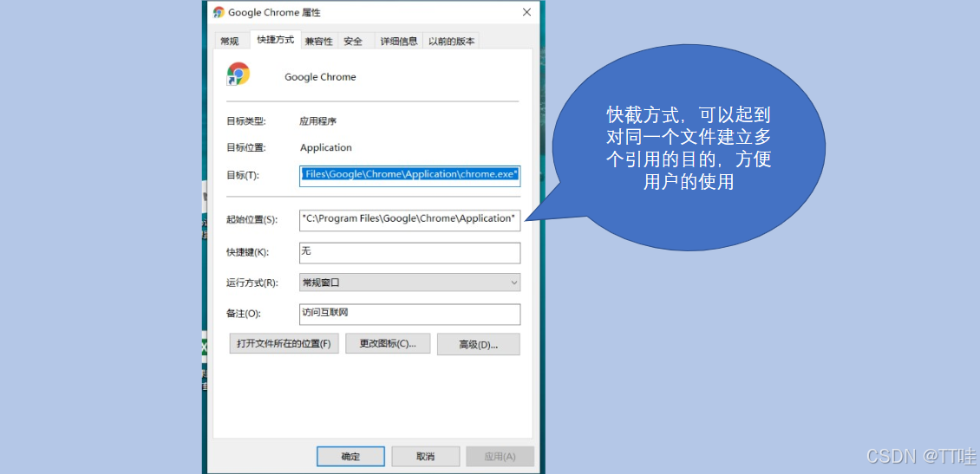The width and height of the screenshot is (980, 474).
Task: Open the 详细信息 tab
Action: tap(400, 42)
